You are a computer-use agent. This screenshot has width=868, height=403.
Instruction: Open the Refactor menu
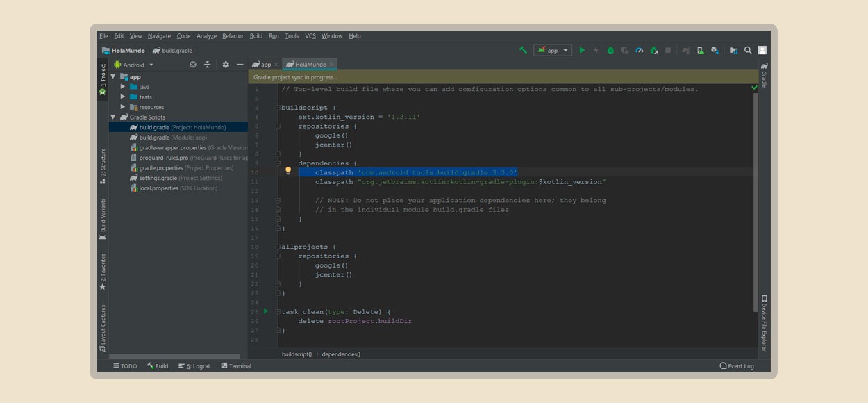(233, 36)
